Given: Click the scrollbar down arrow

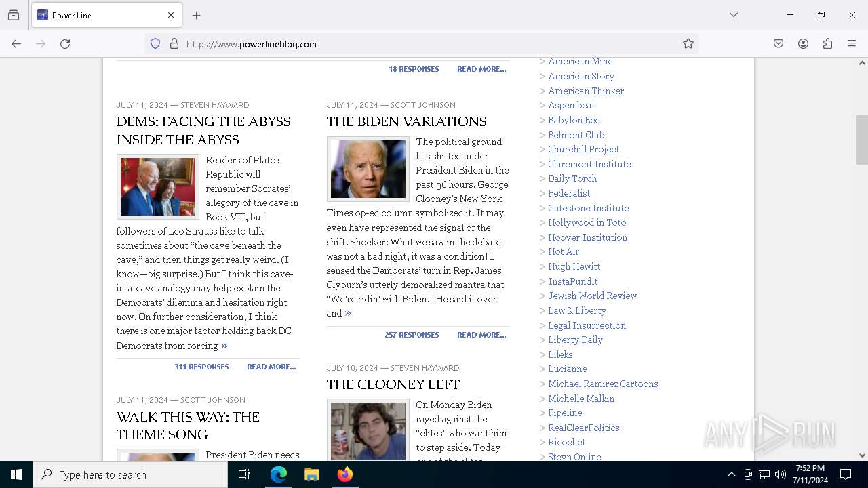Looking at the screenshot, I should (862, 455).
